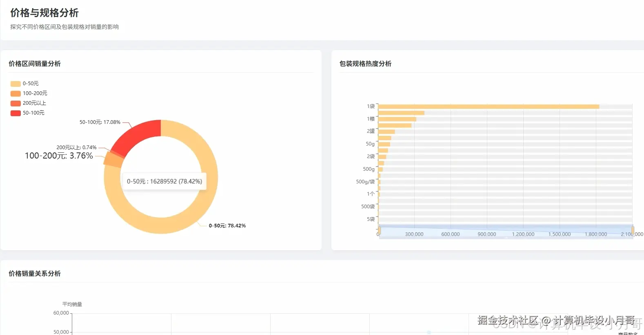644x335 pixels.
Task: Click the 1,200,000 x-axis value
Action: (523, 234)
